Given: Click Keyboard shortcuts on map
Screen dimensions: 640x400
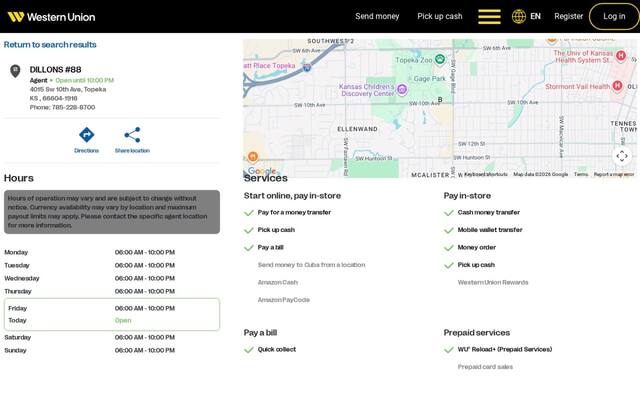Looking at the screenshot, I should point(486,174).
